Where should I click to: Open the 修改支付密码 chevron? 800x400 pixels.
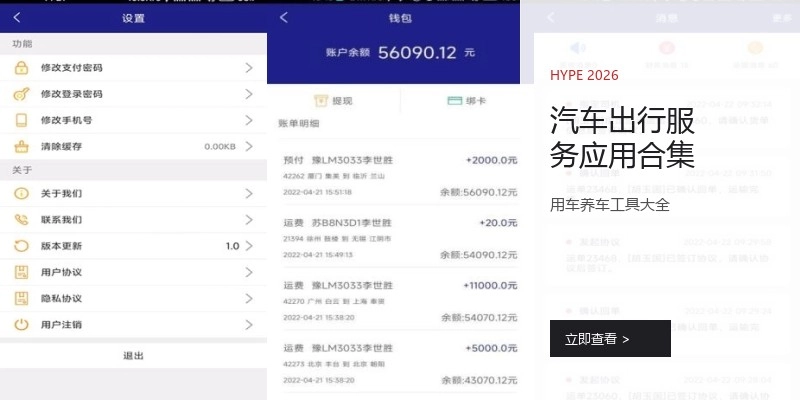(x=249, y=68)
